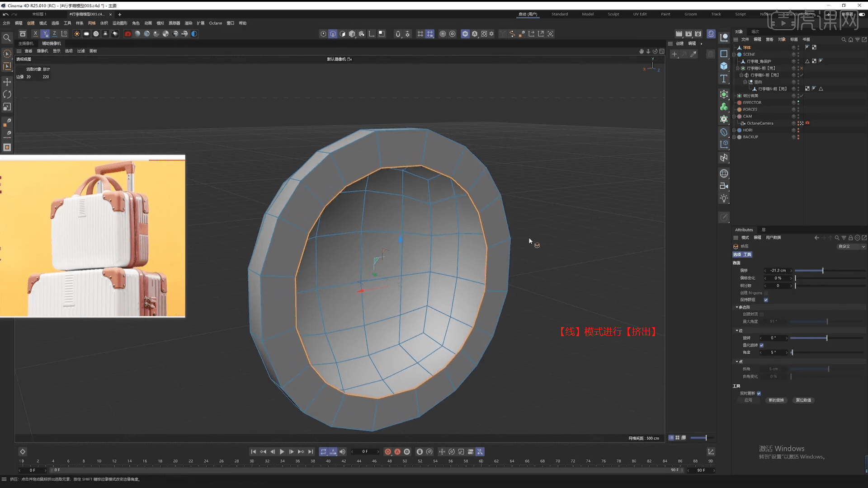The height and width of the screenshot is (488, 868).
Task: Add a light from the right palette
Action: tap(724, 198)
